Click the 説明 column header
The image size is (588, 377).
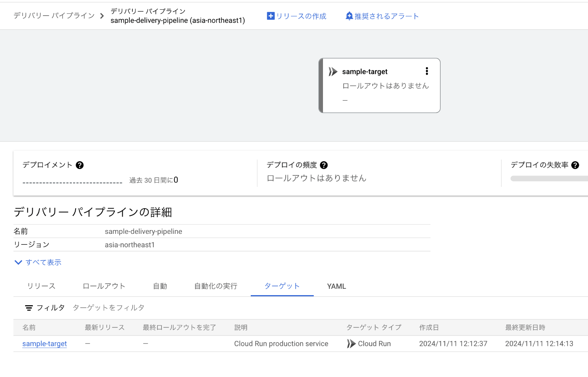[241, 327]
